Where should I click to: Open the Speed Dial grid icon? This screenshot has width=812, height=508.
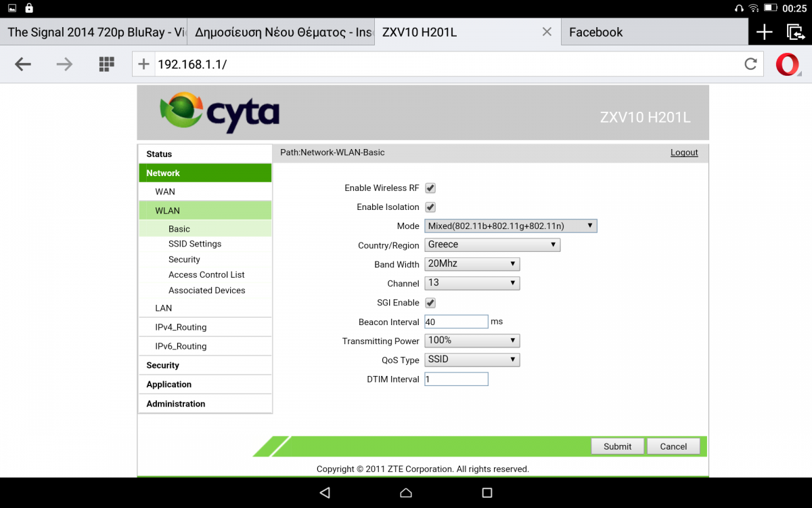tap(106, 64)
